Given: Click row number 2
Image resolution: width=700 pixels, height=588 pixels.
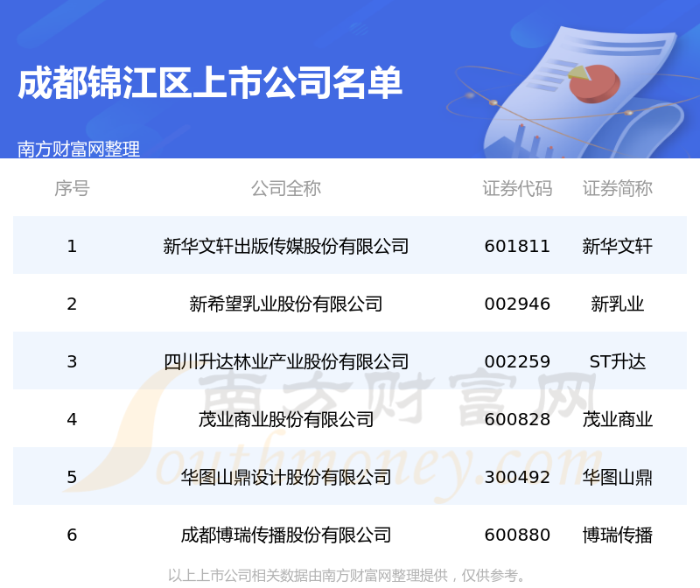Looking at the screenshot, I should pos(72,304).
